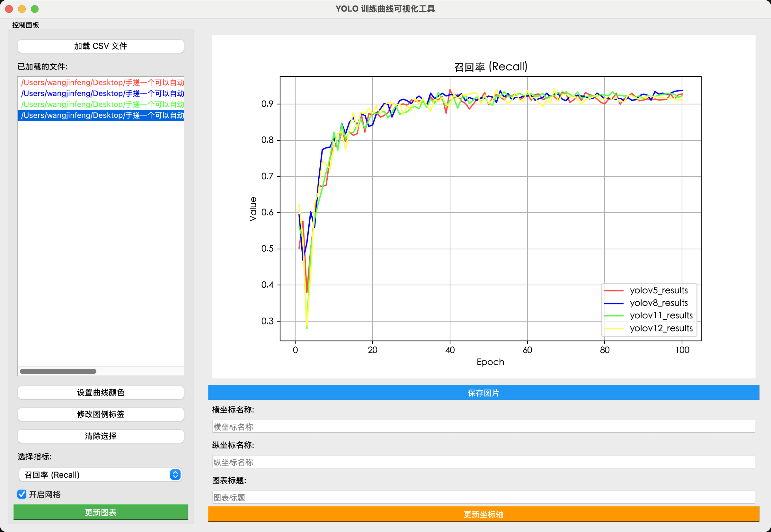This screenshot has width=771, height=532.
Task: Focus the chart title input field
Action: point(483,497)
